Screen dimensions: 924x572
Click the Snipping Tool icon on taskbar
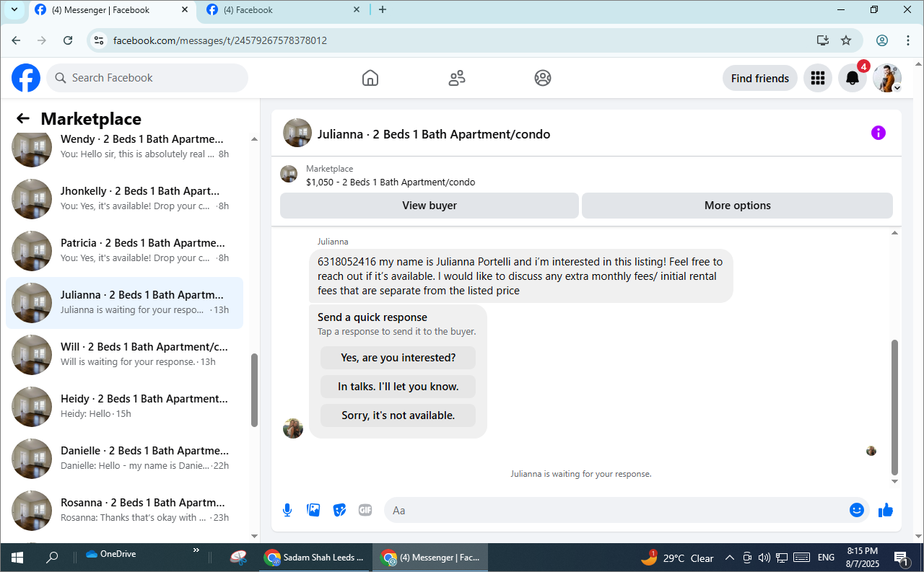coord(238,558)
